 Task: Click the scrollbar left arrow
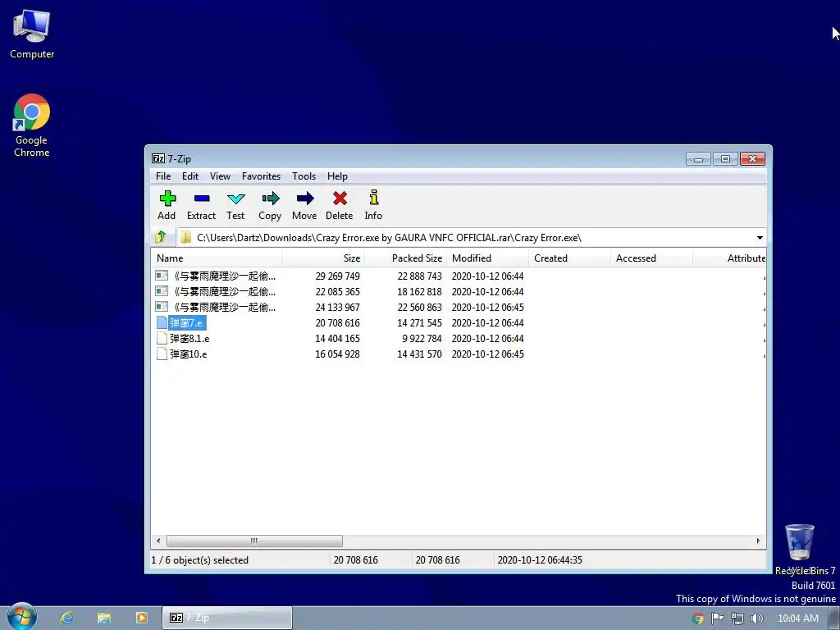click(158, 541)
